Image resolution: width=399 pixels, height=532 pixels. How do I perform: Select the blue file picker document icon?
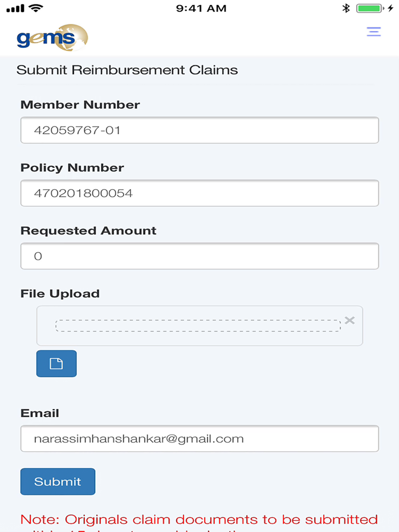[56, 363]
